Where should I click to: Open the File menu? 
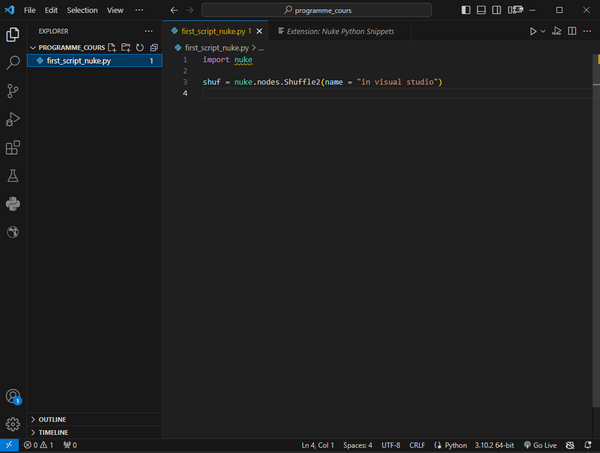(29, 10)
